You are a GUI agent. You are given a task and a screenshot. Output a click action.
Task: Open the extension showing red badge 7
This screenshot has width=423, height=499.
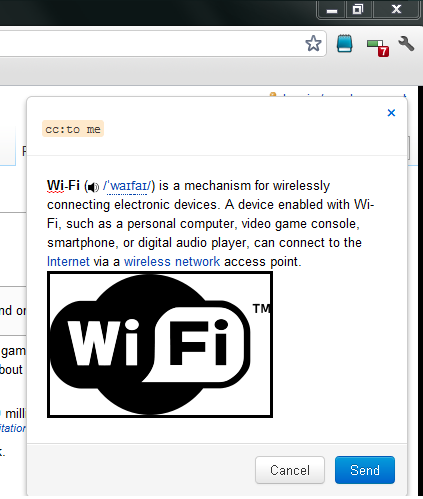point(378,47)
